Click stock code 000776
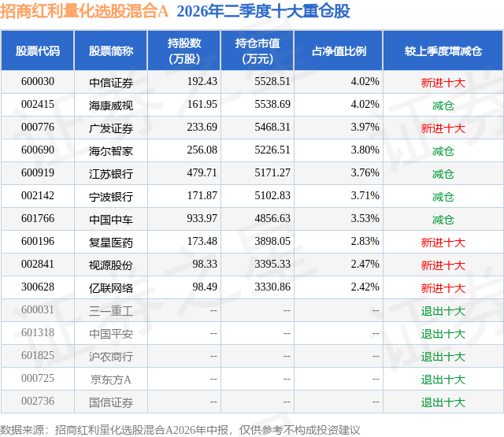The image size is (504, 437). pos(38,128)
